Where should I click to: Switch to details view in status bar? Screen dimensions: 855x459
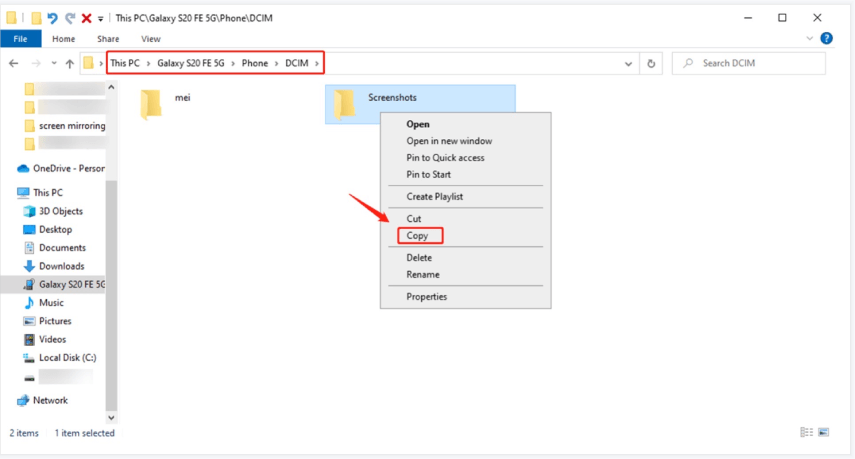tap(806, 433)
